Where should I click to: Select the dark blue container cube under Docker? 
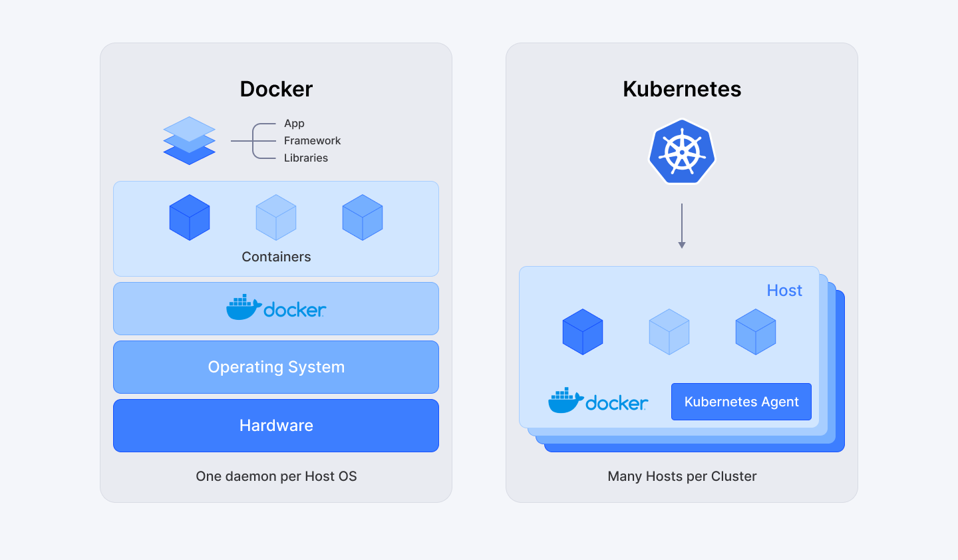point(190,216)
